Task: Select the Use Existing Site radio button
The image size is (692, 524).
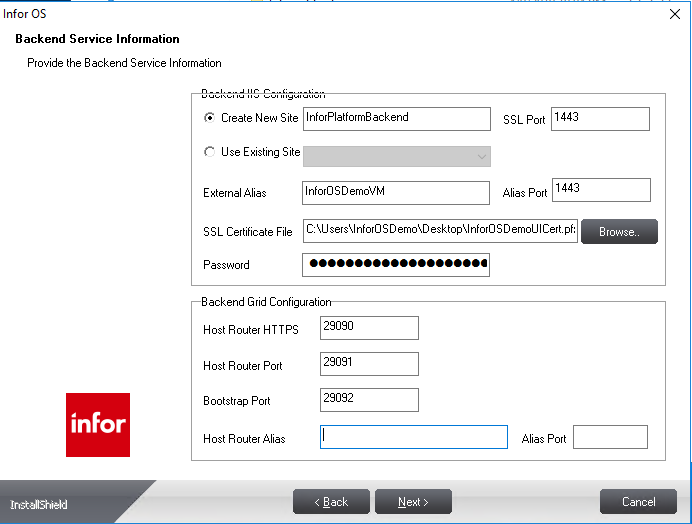Action: (x=209, y=152)
